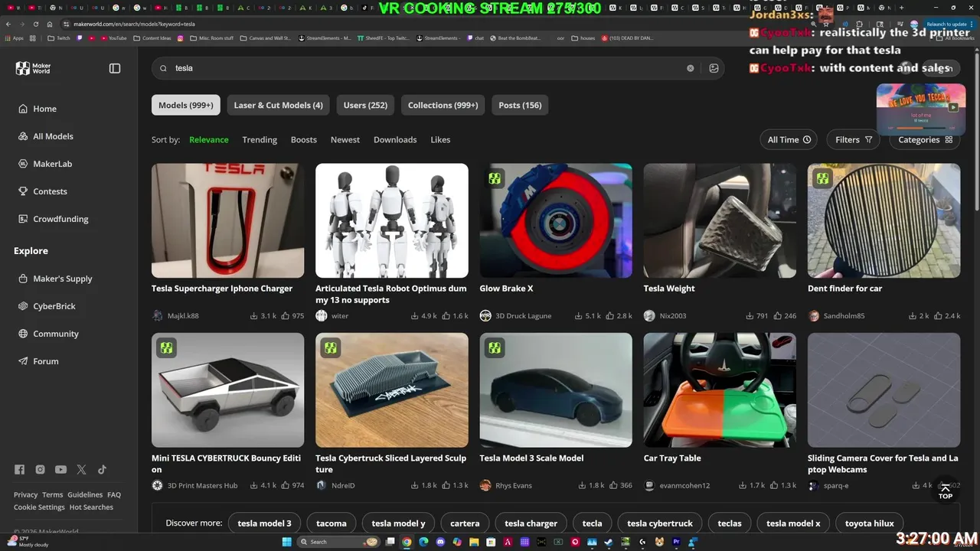
Task: Click like icon on Glow Brake X card
Action: (611, 315)
